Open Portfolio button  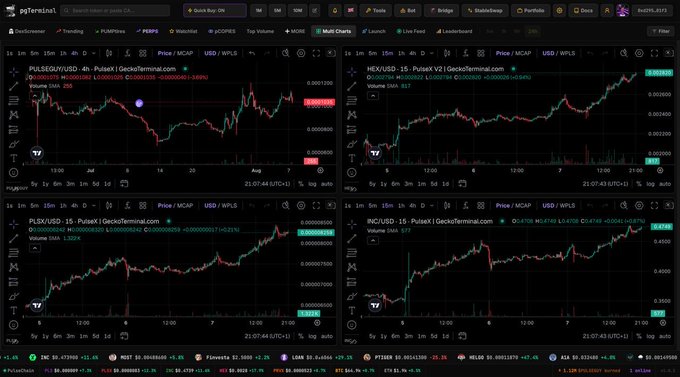[530, 10]
